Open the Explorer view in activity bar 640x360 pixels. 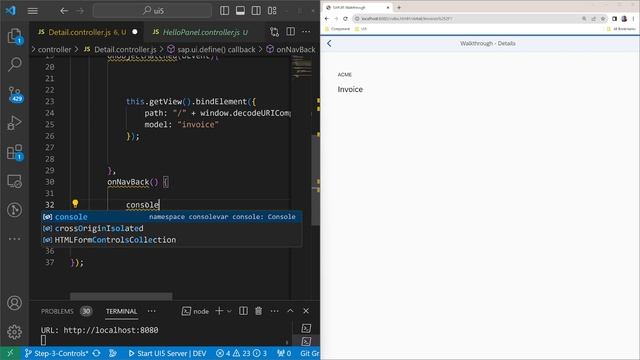pyautogui.click(x=15, y=36)
